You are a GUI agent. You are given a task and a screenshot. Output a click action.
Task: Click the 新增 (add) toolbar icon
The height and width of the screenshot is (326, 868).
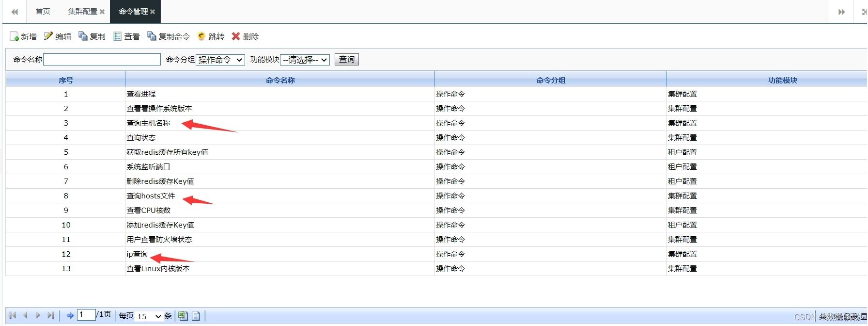pyautogui.click(x=14, y=36)
